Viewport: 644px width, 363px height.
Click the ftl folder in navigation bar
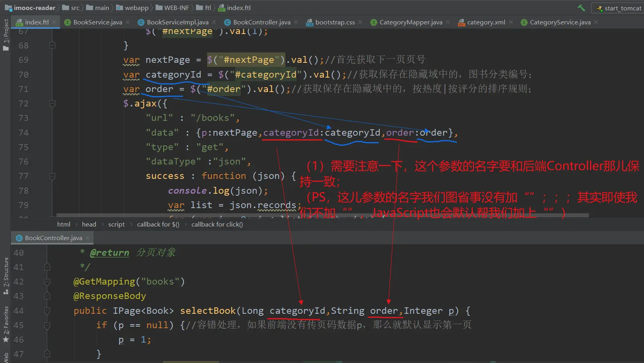[203, 8]
